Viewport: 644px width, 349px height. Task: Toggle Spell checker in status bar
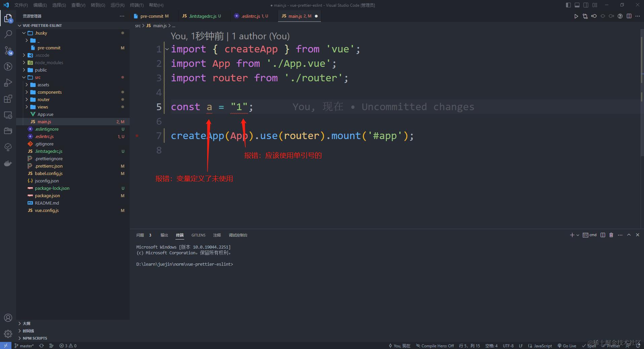pos(589,346)
